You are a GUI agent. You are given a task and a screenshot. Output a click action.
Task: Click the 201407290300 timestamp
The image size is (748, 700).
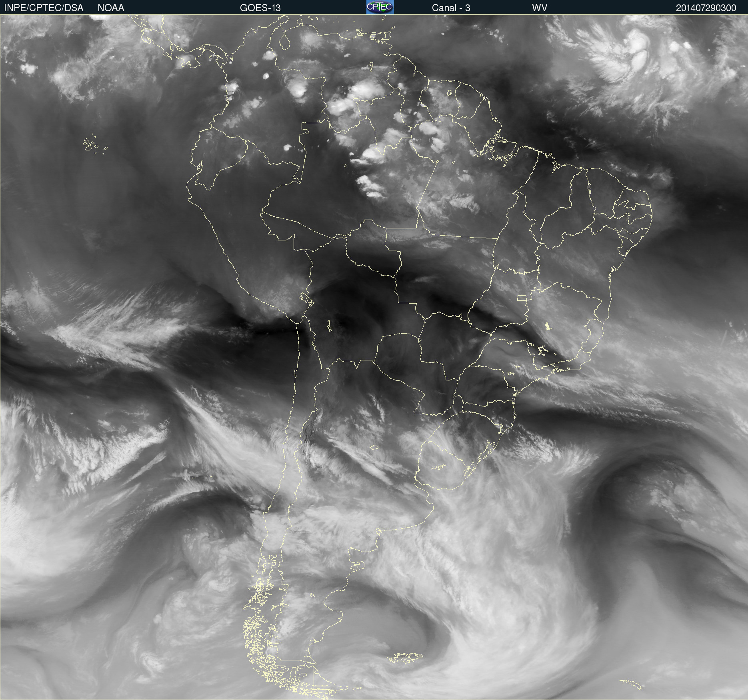click(x=706, y=8)
